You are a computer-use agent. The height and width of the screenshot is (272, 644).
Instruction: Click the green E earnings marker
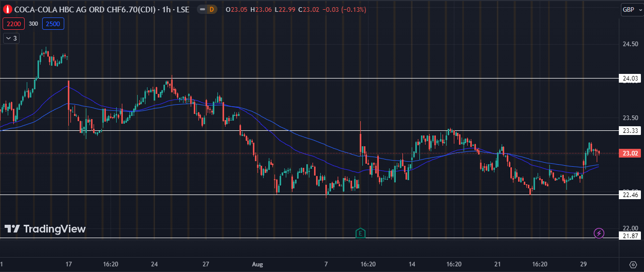[360, 234]
